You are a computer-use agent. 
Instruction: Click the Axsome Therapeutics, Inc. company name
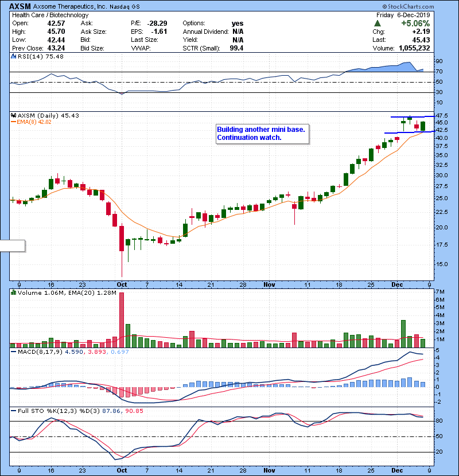coord(69,7)
